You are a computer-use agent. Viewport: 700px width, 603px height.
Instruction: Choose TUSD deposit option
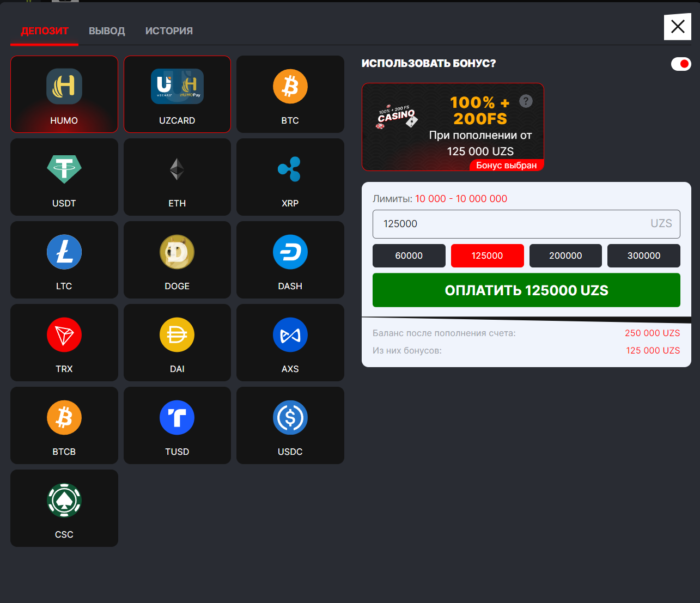[177, 425]
